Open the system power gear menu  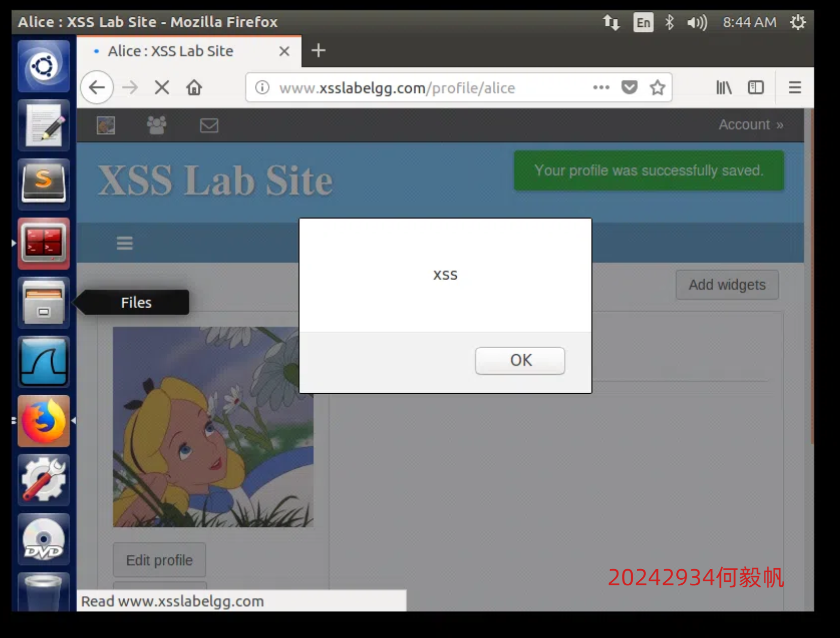coord(797,22)
